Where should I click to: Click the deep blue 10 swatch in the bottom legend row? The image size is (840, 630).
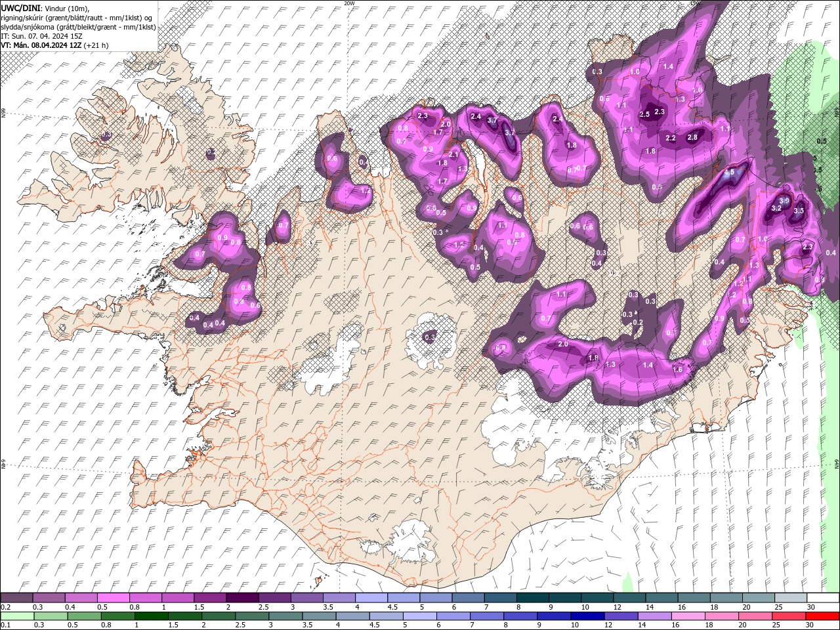[587, 616]
